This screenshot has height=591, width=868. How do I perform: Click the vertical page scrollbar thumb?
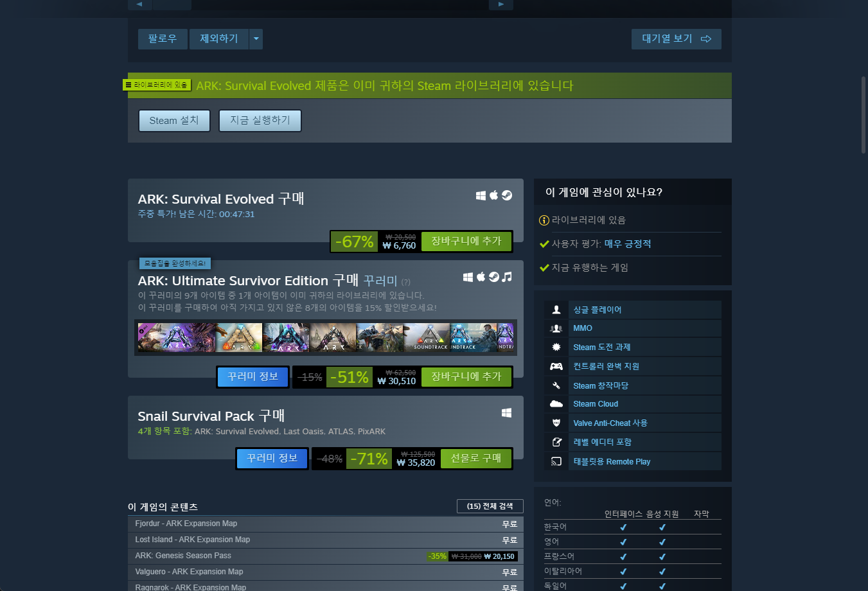[864, 114]
